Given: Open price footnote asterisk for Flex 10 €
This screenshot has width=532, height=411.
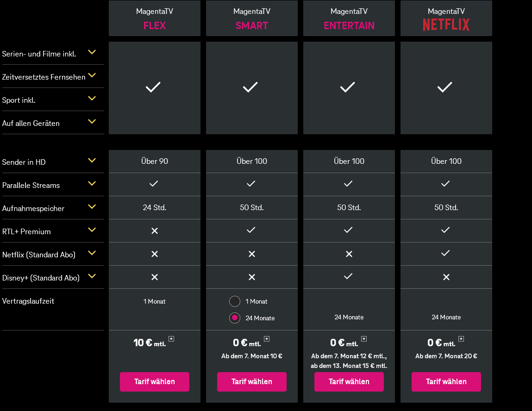Looking at the screenshot, I should click(171, 339).
